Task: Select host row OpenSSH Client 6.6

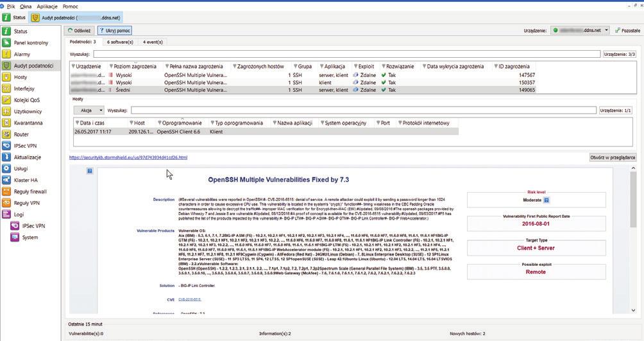Action: pos(266,132)
